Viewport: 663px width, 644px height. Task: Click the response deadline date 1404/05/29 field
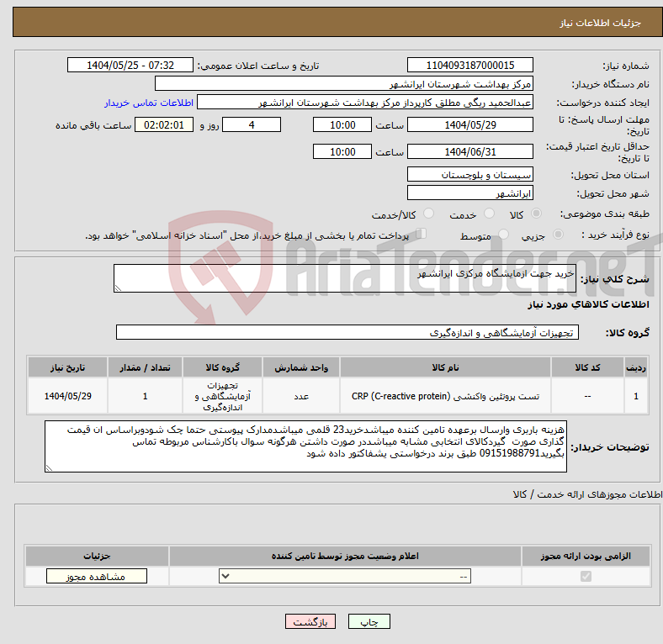(469, 124)
